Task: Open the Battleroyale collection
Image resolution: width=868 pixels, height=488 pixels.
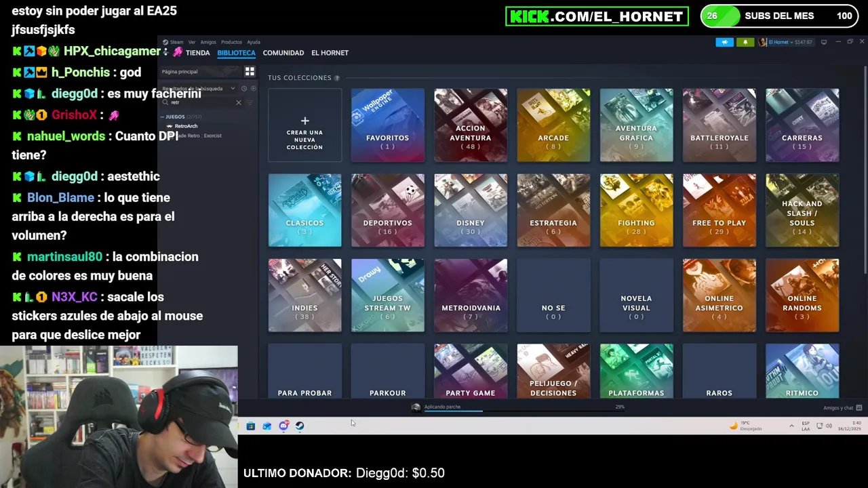Action: point(719,125)
